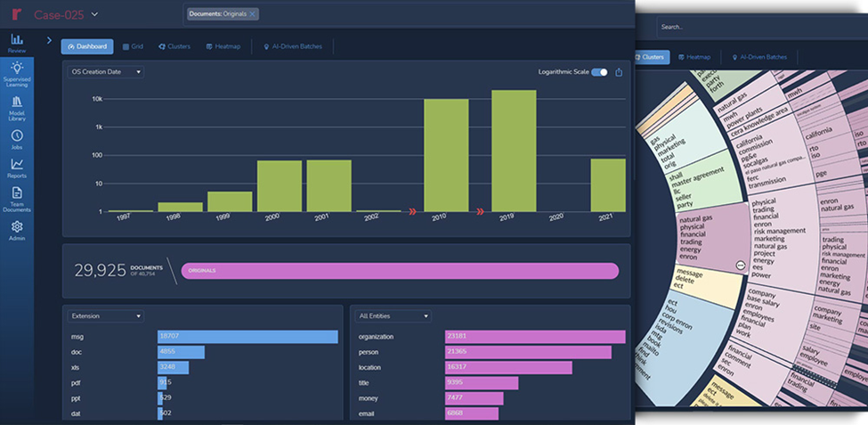Click the 1999 bar in date chart
Screen dimensions: 868x425
230,201
